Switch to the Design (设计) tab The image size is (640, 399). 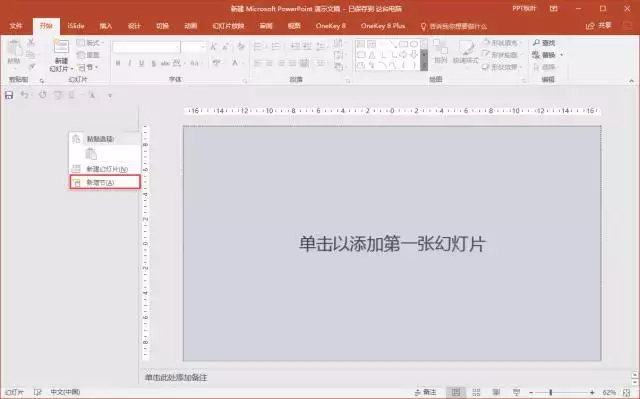[134, 26]
